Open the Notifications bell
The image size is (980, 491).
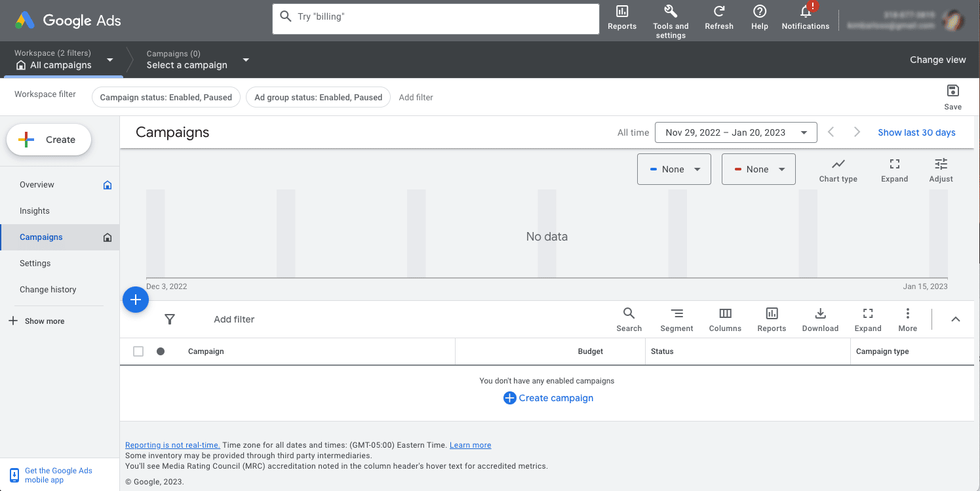coord(806,18)
